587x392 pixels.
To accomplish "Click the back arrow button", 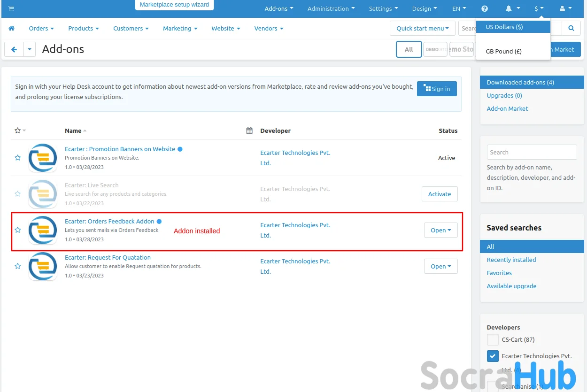I will (x=14, y=49).
